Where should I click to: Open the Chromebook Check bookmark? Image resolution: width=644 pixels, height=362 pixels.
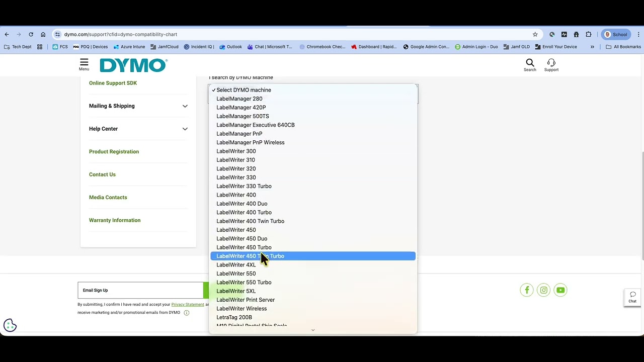click(x=322, y=47)
